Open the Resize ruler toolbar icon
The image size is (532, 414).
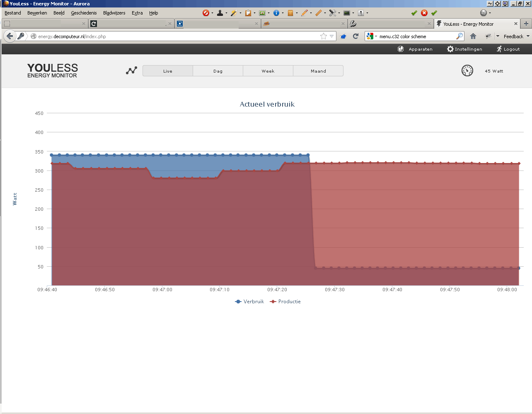319,13
